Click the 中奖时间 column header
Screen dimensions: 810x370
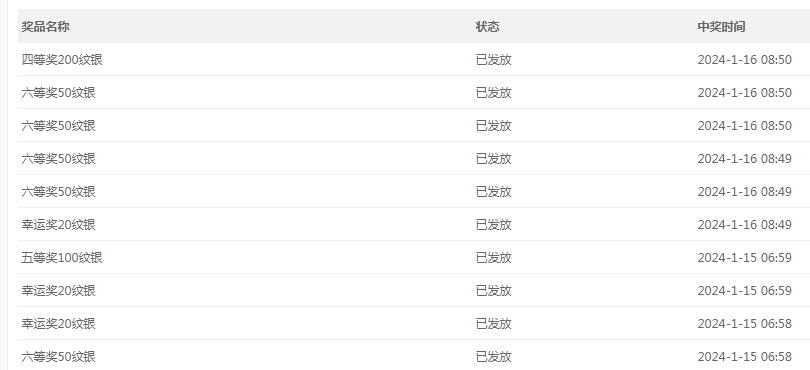tap(721, 27)
